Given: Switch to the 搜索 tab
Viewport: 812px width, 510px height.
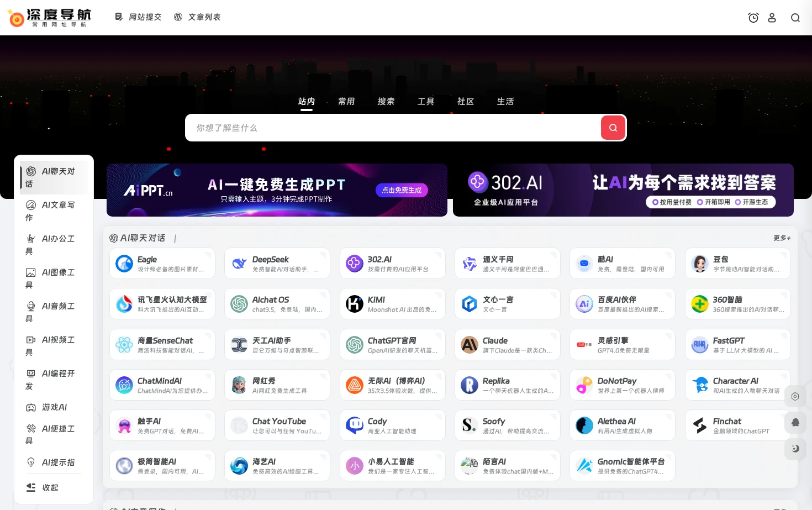Looking at the screenshot, I should pos(386,102).
